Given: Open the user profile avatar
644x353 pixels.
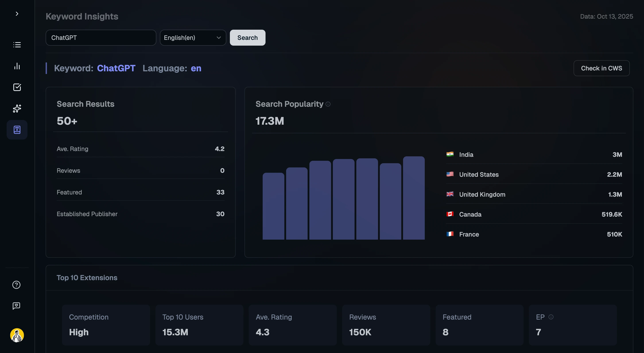Looking at the screenshot, I should click(17, 335).
